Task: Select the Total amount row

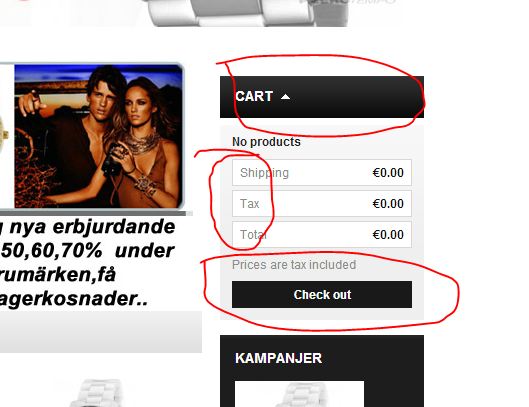Action: pyautogui.click(x=322, y=235)
